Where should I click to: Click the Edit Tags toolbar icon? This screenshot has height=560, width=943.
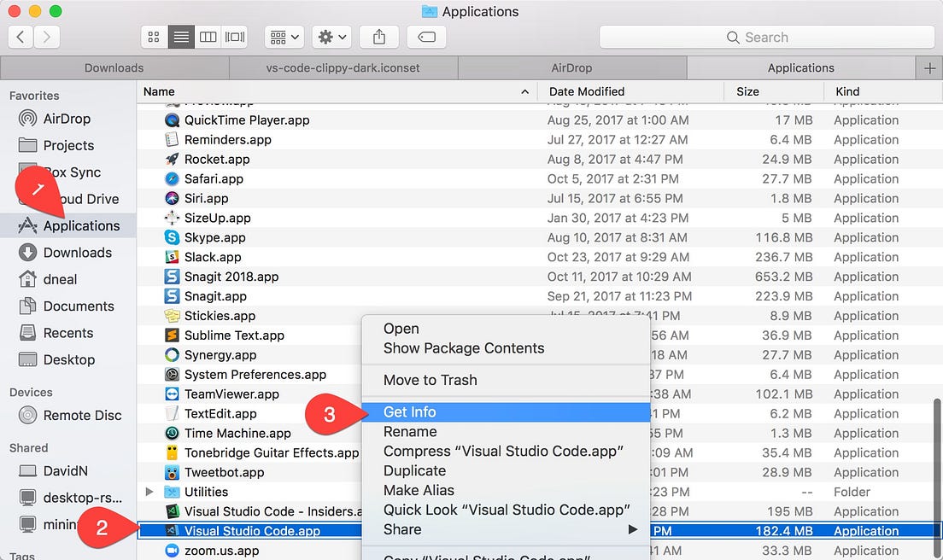[427, 37]
